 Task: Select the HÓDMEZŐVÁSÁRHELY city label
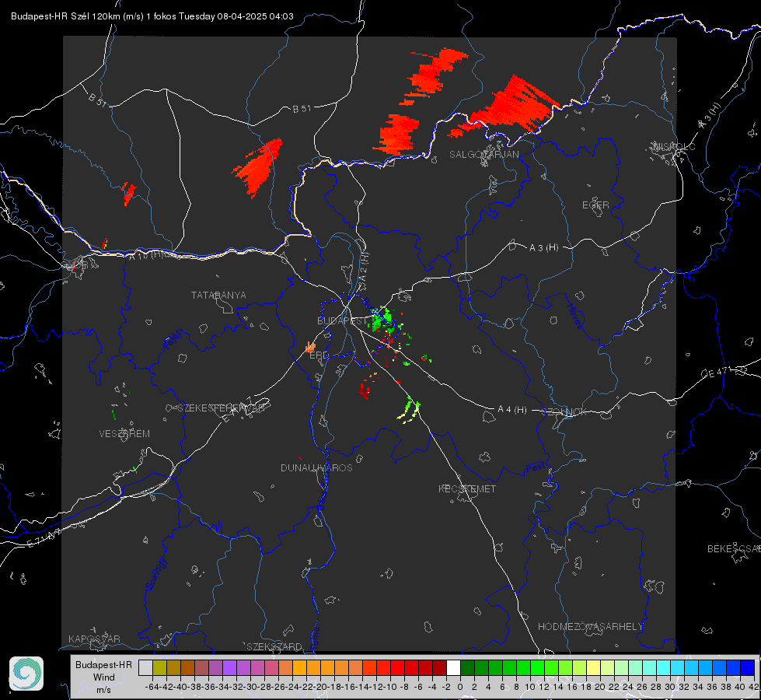click(590, 627)
